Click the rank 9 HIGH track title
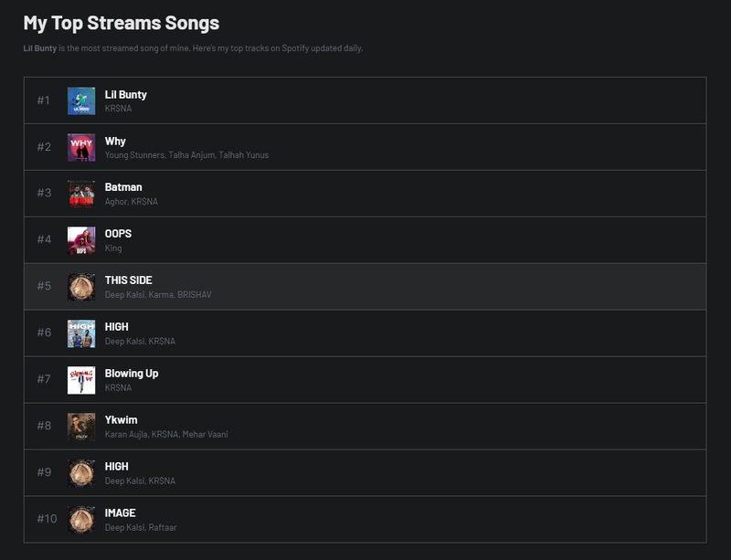 pos(116,467)
